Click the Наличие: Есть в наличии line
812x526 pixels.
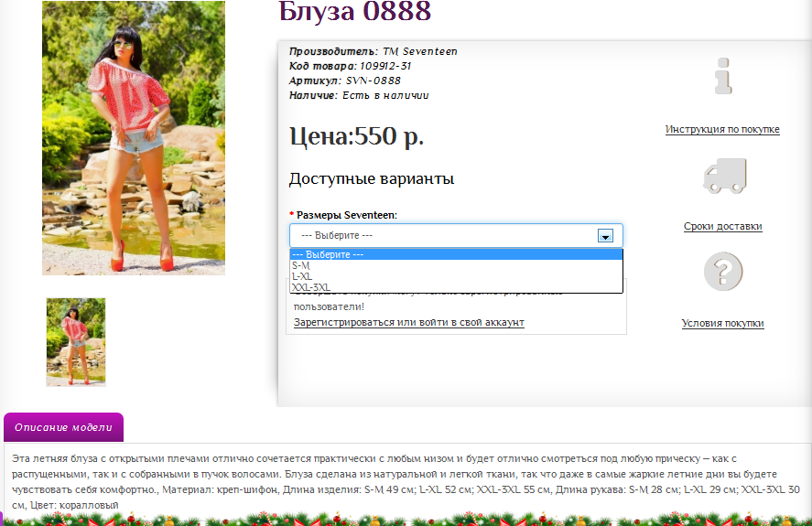click(359, 95)
